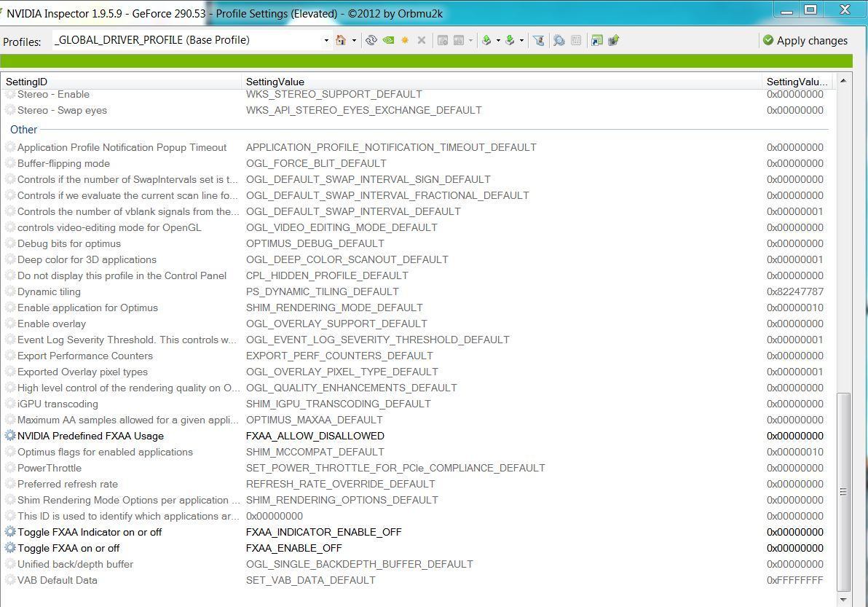868x607 pixels.
Task: Click the SHIM_MCCOMPAT_DEFAULT value
Action: pos(315,452)
